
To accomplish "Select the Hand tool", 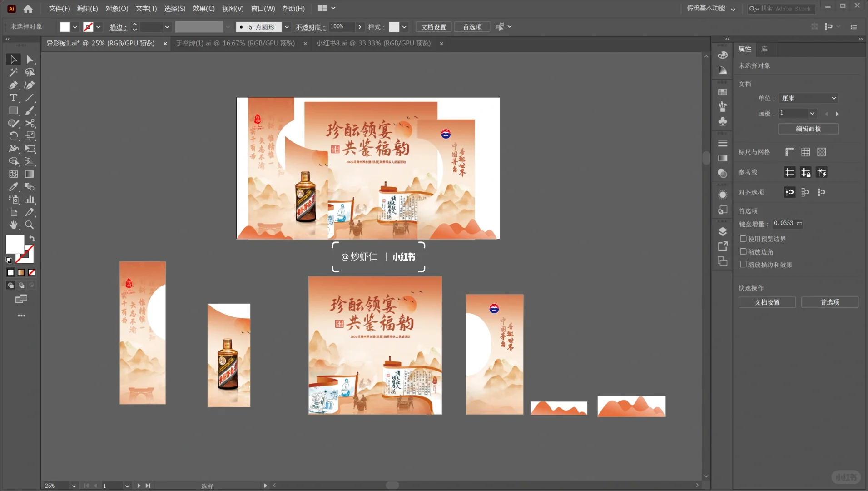I will [x=13, y=225].
